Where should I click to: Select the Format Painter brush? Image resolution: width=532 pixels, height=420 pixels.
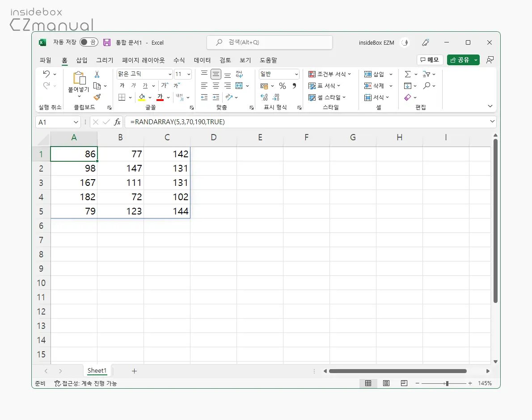click(x=97, y=97)
